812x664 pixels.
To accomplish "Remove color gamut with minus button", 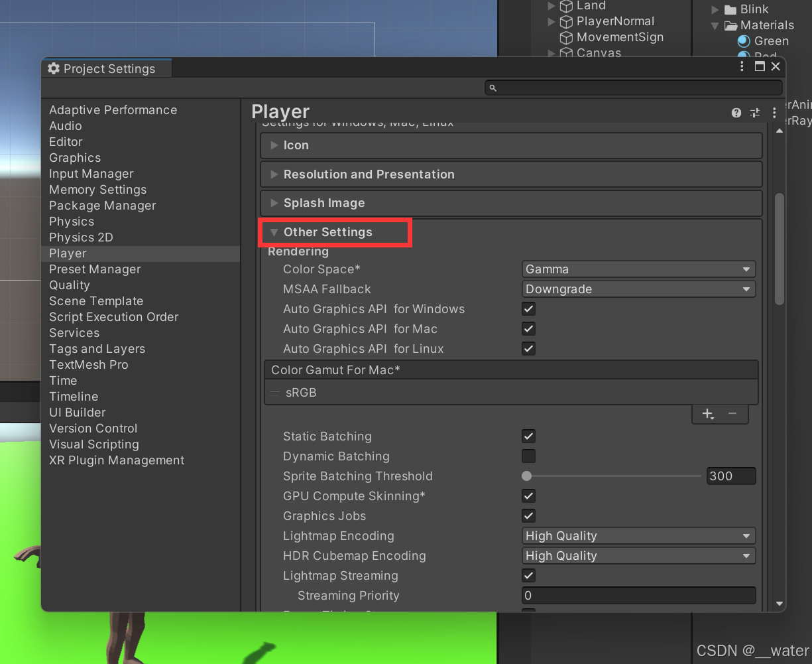I will point(732,414).
